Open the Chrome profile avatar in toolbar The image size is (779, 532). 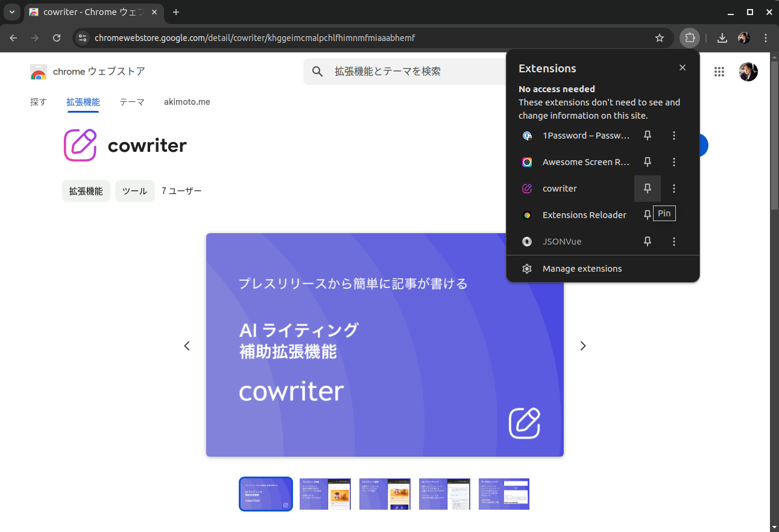click(744, 38)
